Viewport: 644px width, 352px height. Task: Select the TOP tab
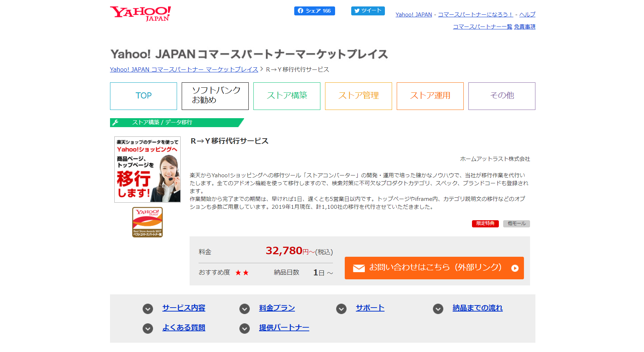(143, 96)
